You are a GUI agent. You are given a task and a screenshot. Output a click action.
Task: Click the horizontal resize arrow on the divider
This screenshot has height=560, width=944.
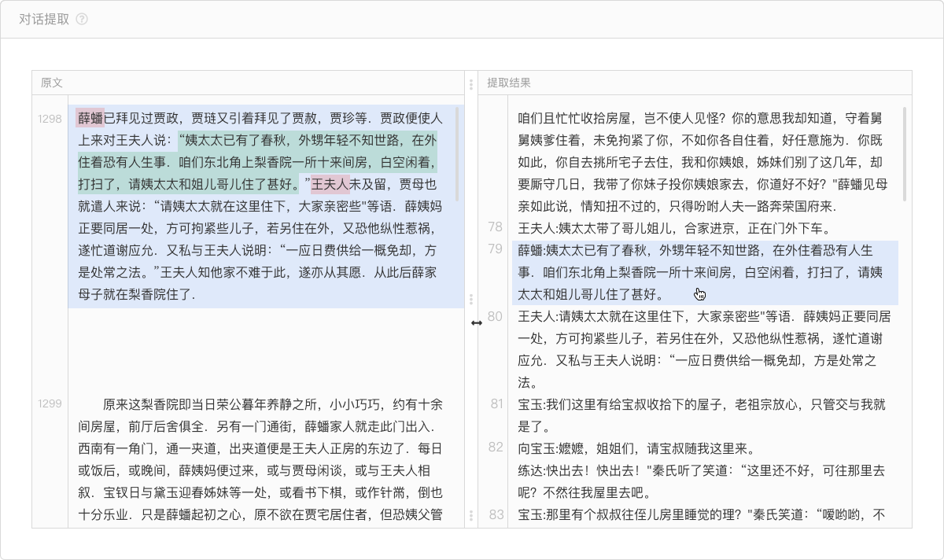(x=476, y=323)
